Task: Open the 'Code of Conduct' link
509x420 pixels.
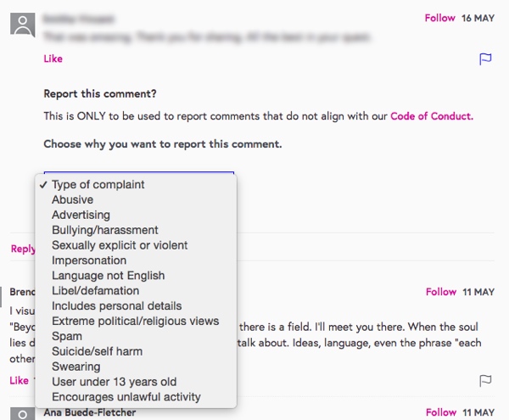Action: click(430, 116)
